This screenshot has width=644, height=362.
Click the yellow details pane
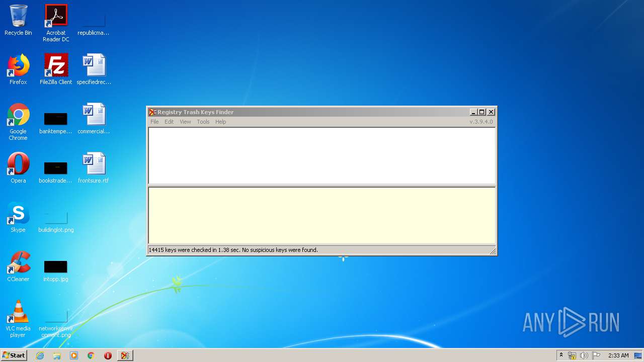click(x=322, y=216)
